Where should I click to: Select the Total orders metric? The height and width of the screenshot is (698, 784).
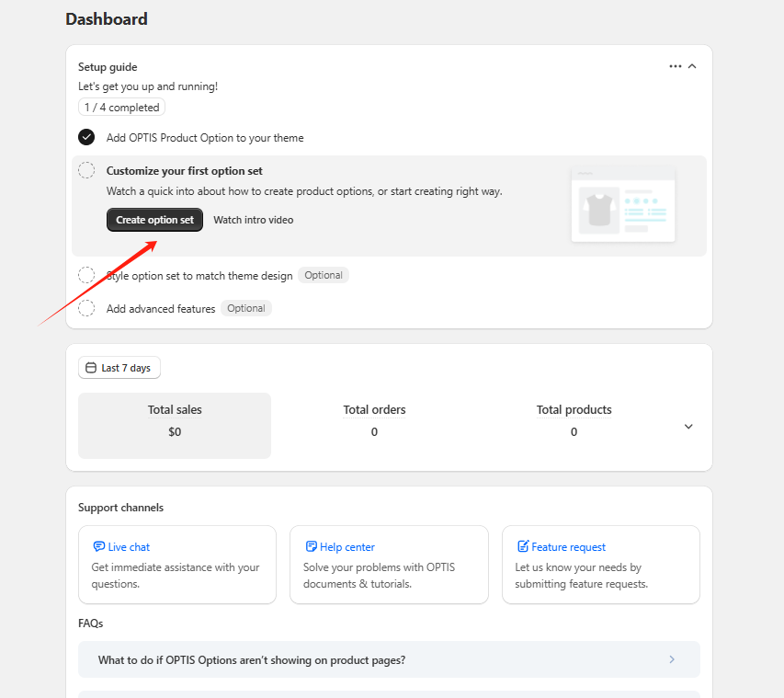click(x=374, y=420)
